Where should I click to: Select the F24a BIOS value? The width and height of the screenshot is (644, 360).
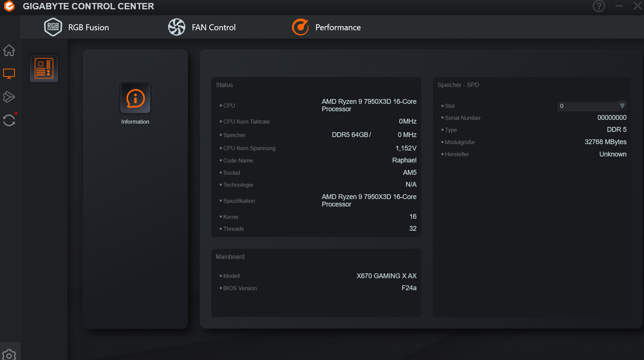[409, 288]
